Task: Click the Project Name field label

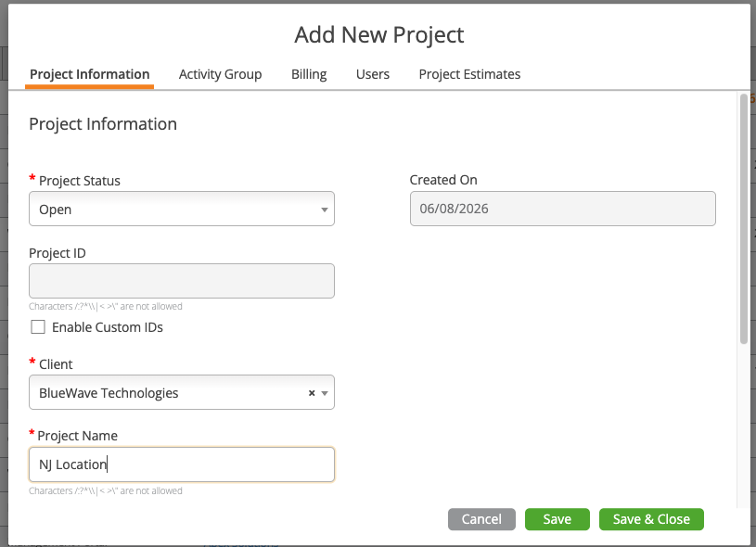Action: 78,436
